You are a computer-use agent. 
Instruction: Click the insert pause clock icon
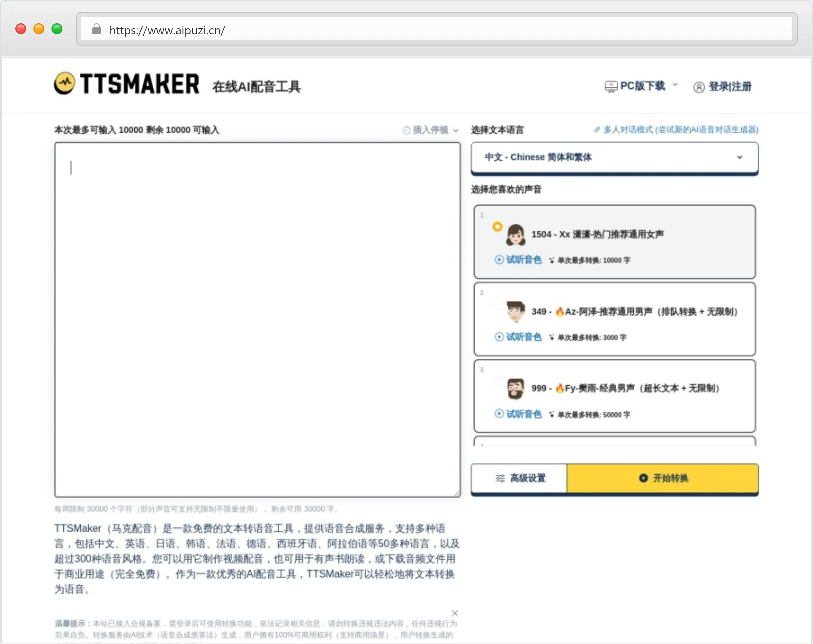coord(406,130)
